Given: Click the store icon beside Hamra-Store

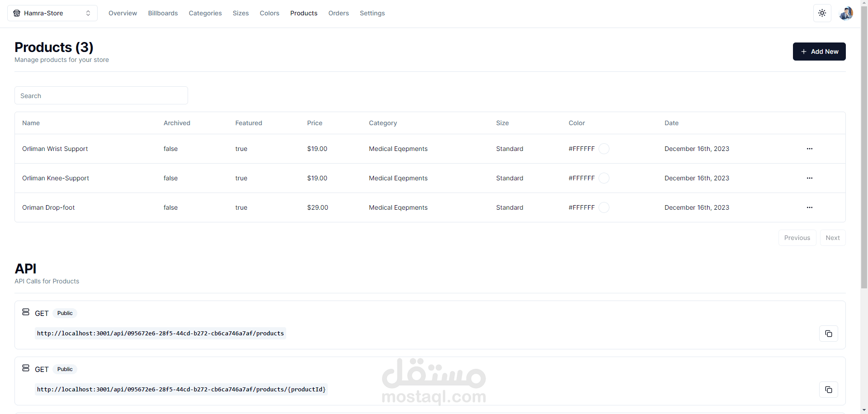Looking at the screenshot, I should (17, 13).
